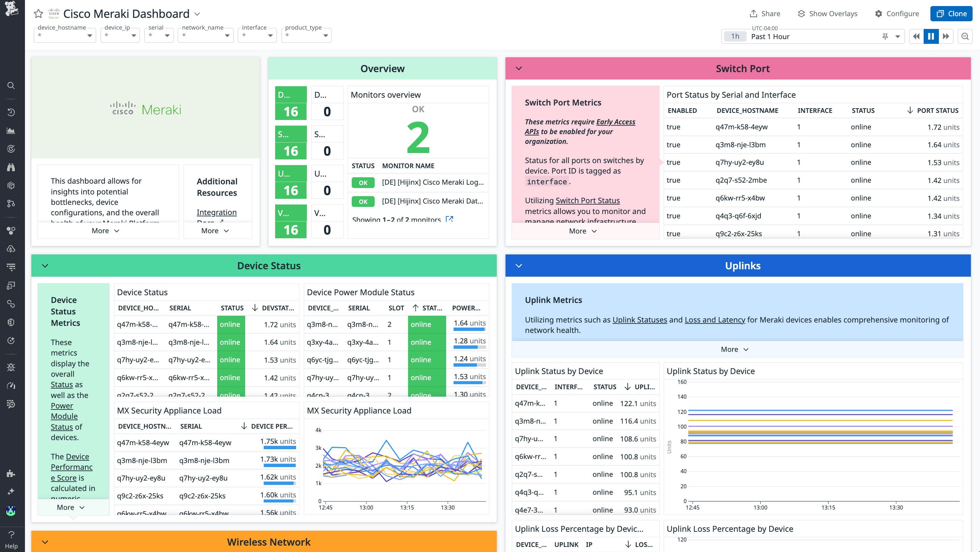Viewport: 980px width, 552px height.
Task: Toggle Show Overlays
Action: point(827,14)
